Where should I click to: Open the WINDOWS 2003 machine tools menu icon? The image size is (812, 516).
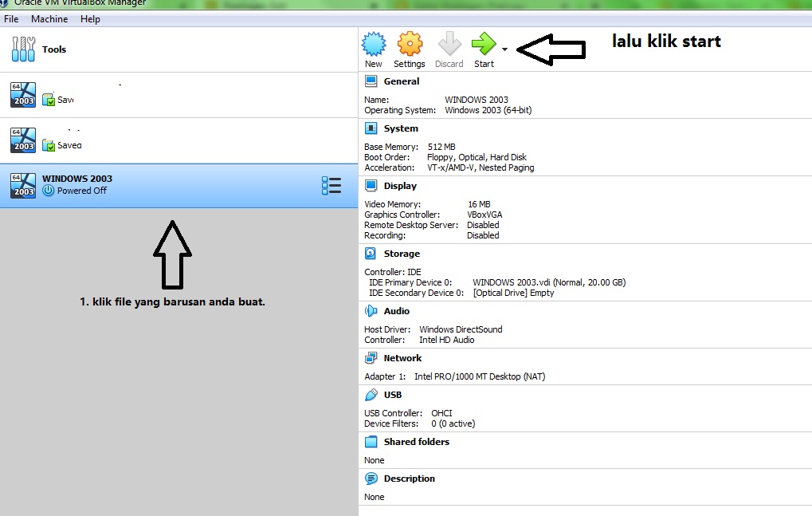pos(331,186)
